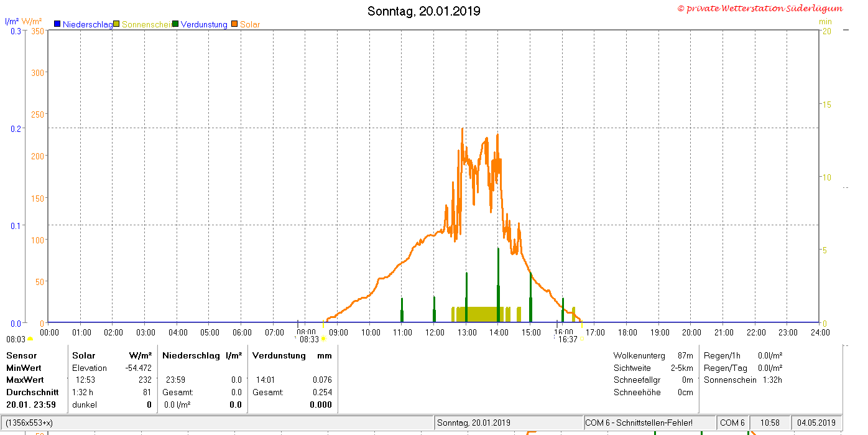The image size is (868, 435).
Task: Click the 04.05.2019 date in status bar
Action: (817, 423)
